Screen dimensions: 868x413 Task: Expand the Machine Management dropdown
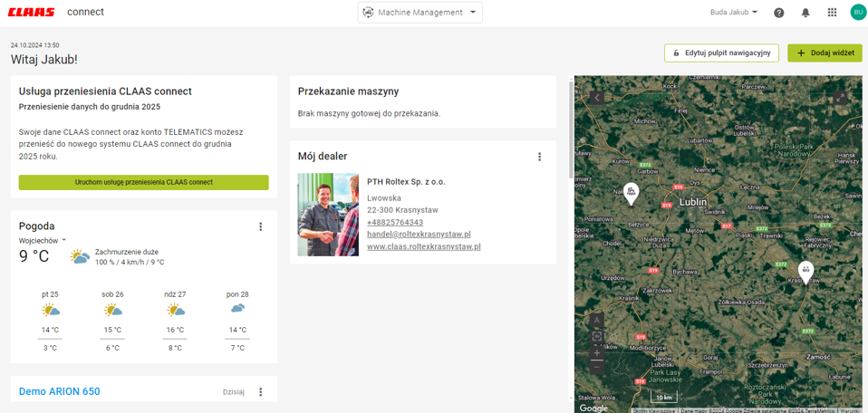coord(420,13)
